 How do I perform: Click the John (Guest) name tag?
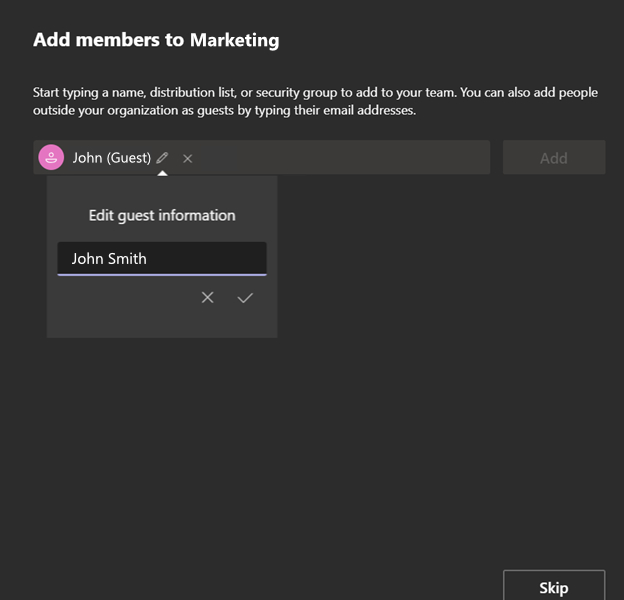[112, 158]
